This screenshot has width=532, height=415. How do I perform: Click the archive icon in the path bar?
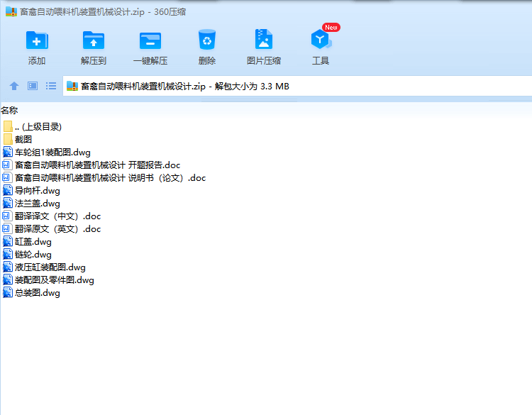click(72, 86)
